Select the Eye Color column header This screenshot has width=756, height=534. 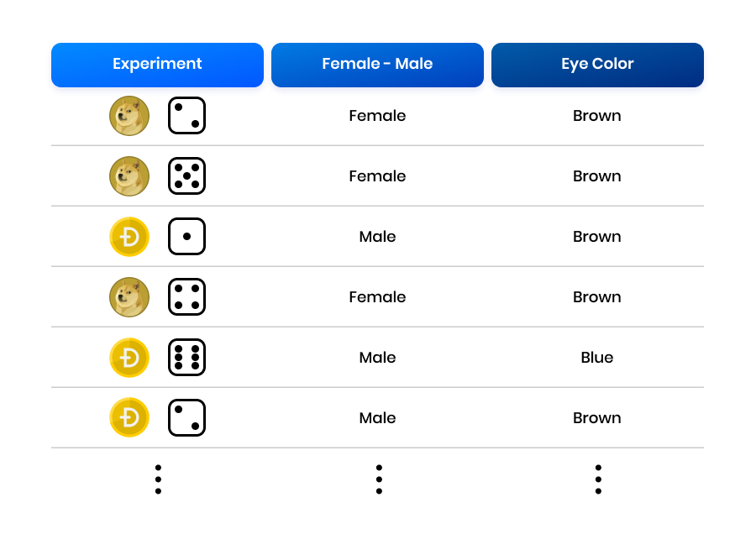597,65
